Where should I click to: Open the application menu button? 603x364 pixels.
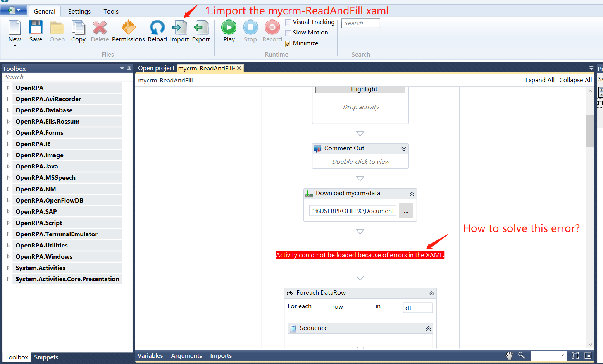(x=14, y=10)
